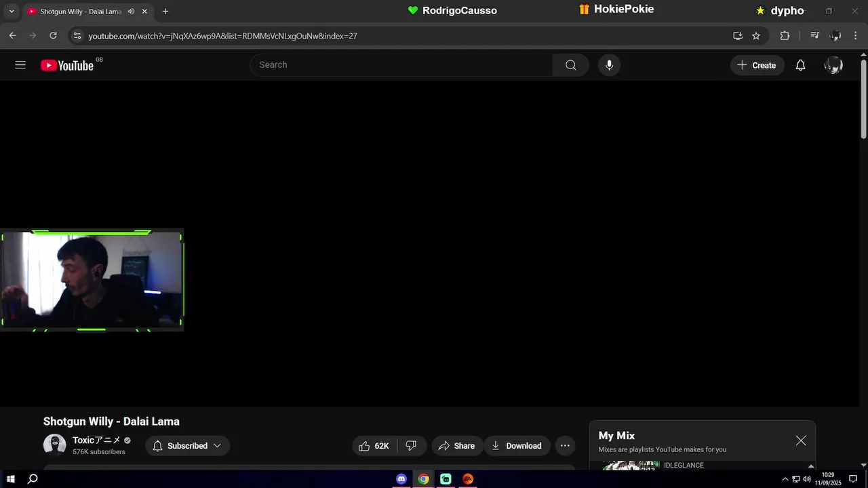Open the YouTube account avatar menu
Screen dimensions: 868x488
click(x=833, y=65)
